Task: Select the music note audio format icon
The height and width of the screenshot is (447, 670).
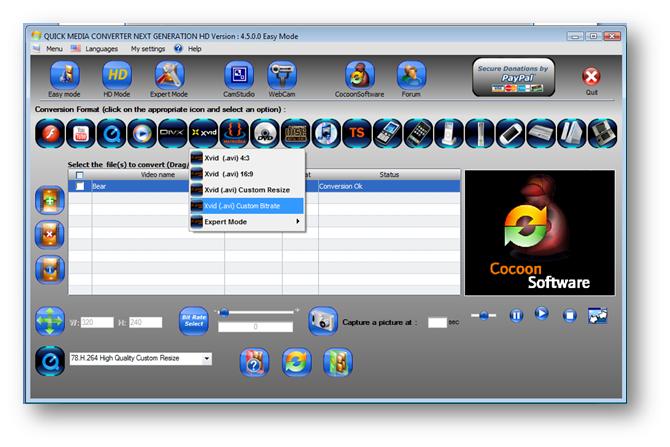Action: point(326,134)
